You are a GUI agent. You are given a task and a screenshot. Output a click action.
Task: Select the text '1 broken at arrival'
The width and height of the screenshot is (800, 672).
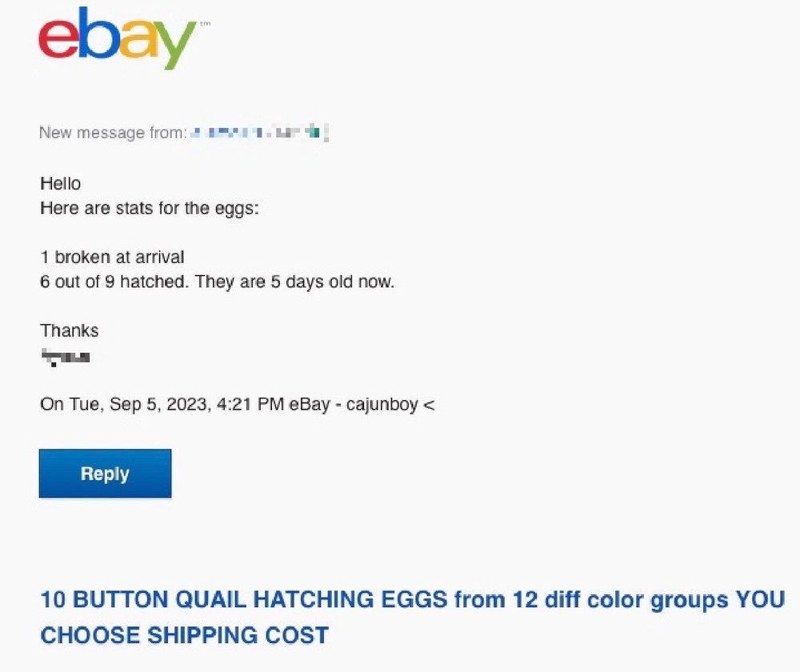tap(112, 257)
